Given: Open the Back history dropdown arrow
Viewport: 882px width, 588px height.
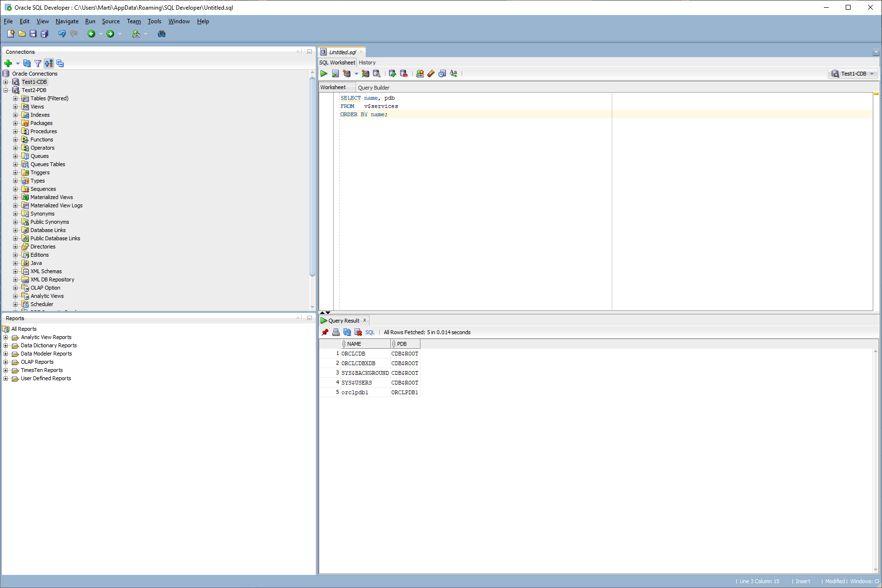Looking at the screenshot, I should pos(101,34).
